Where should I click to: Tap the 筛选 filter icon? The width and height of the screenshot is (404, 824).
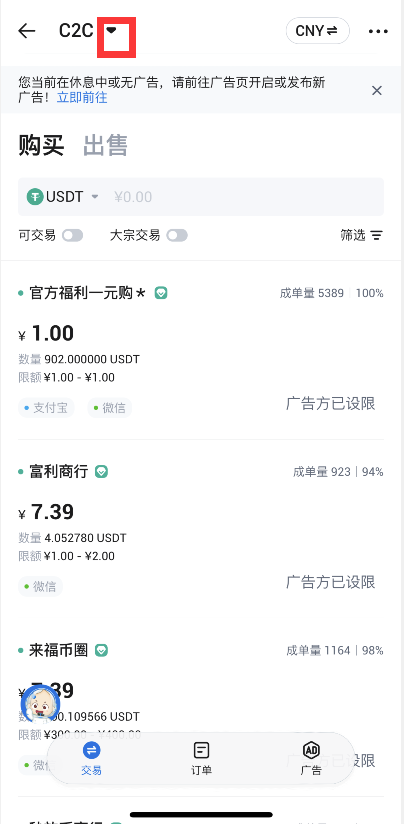click(x=376, y=235)
